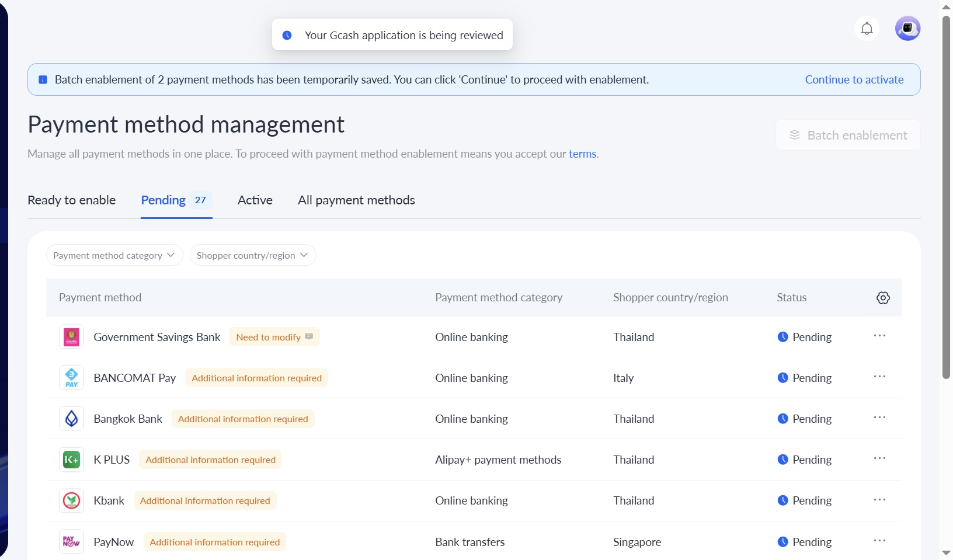953x560 pixels.
Task: Click the Kbank logo icon
Action: tap(72, 500)
